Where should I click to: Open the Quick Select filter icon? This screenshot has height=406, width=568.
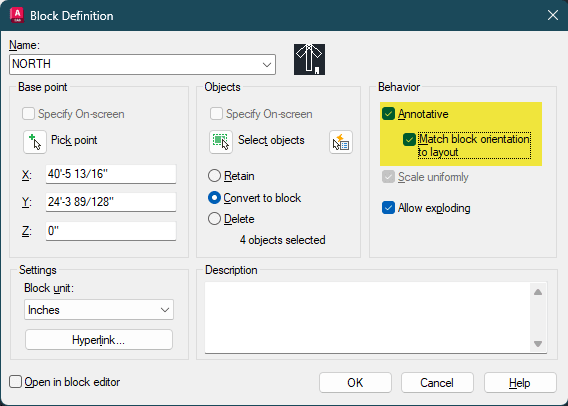(x=341, y=142)
